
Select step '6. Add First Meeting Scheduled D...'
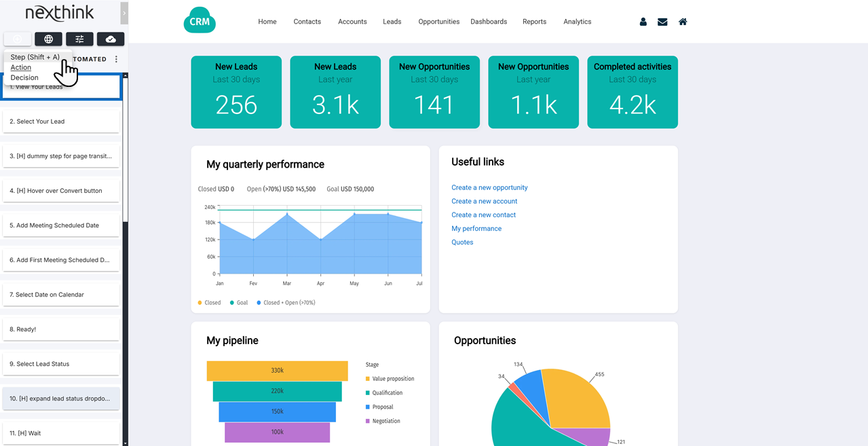tap(61, 260)
